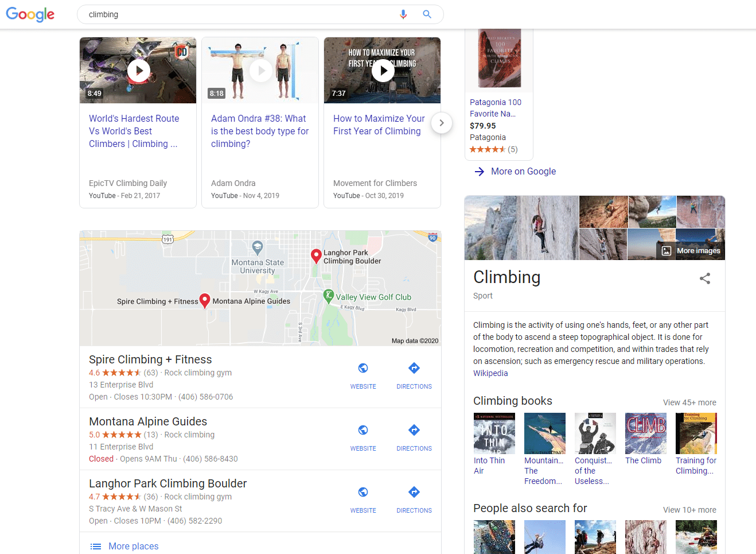Open Into Thin Air book
The height and width of the screenshot is (554, 756).
pos(494,433)
